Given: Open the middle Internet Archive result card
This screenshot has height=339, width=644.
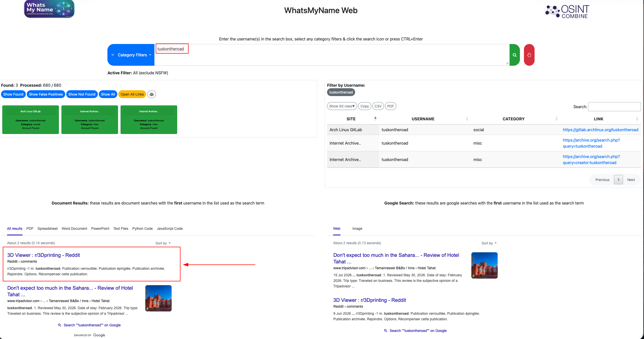Looking at the screenshot, I should pos(90,120).
